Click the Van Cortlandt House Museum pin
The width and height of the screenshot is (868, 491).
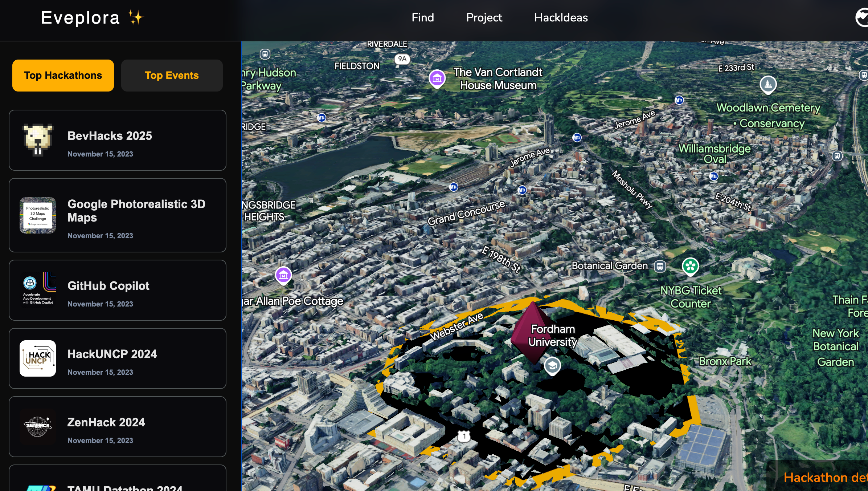point(437,78)
